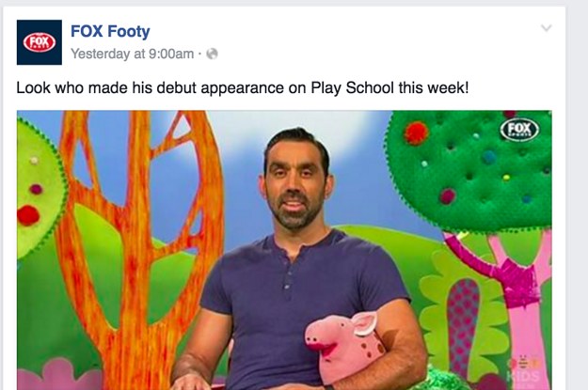588x390 pixels.
Task: Open the Play School video thumbnail
Action: click(284, 250)
